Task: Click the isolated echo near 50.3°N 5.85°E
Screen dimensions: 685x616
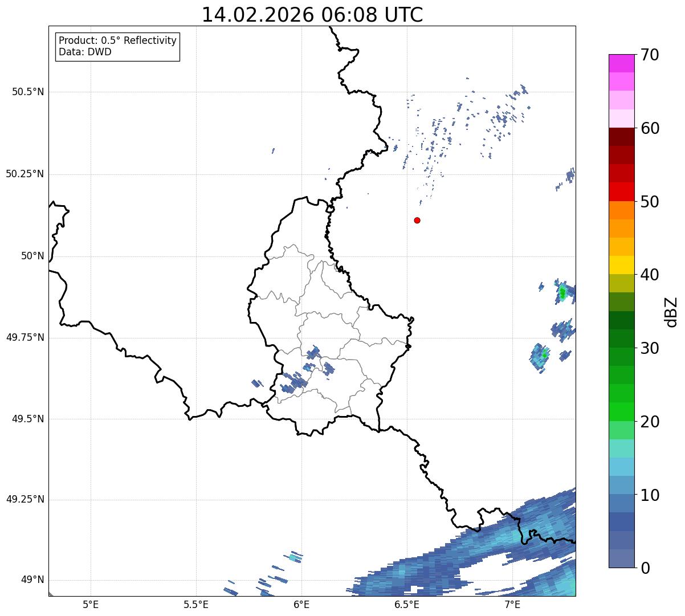Action: (x=273, y=151)
